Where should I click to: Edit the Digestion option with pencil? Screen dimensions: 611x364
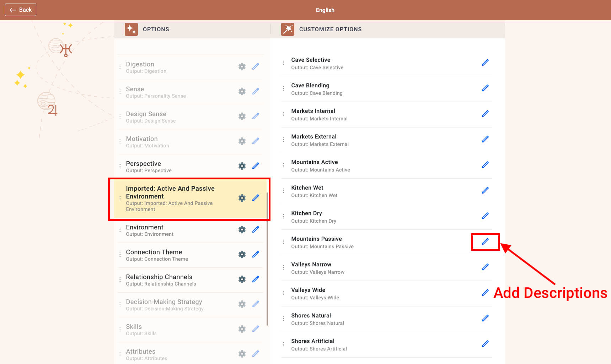tap(256, 66)
